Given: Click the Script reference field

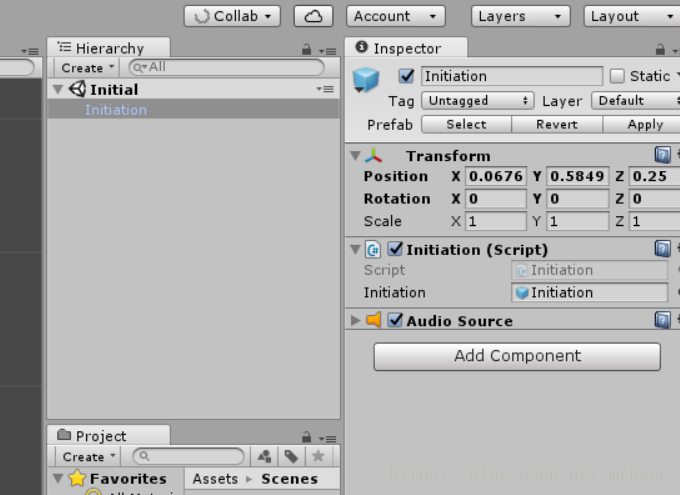Looking at the screenshot, I should coord(590,270).
